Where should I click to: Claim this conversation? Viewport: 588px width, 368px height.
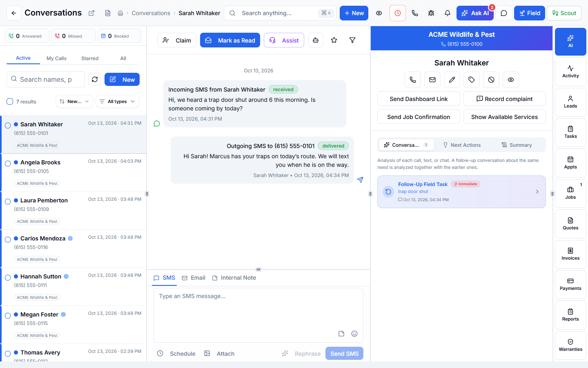[177, 40]
